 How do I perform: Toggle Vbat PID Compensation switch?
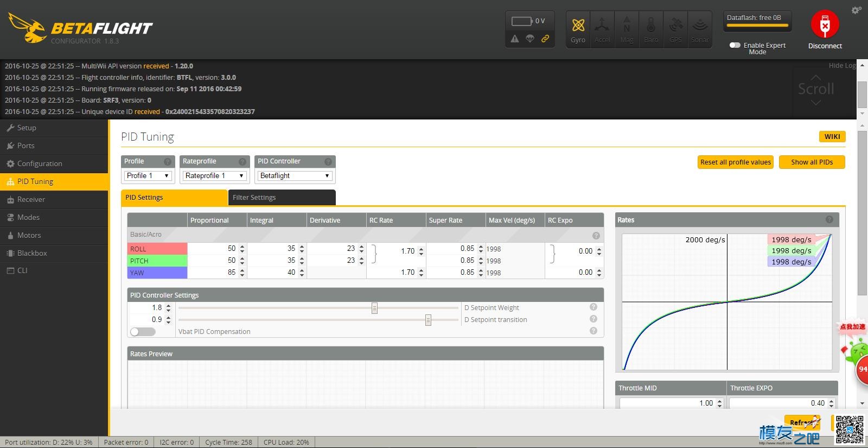143,331
